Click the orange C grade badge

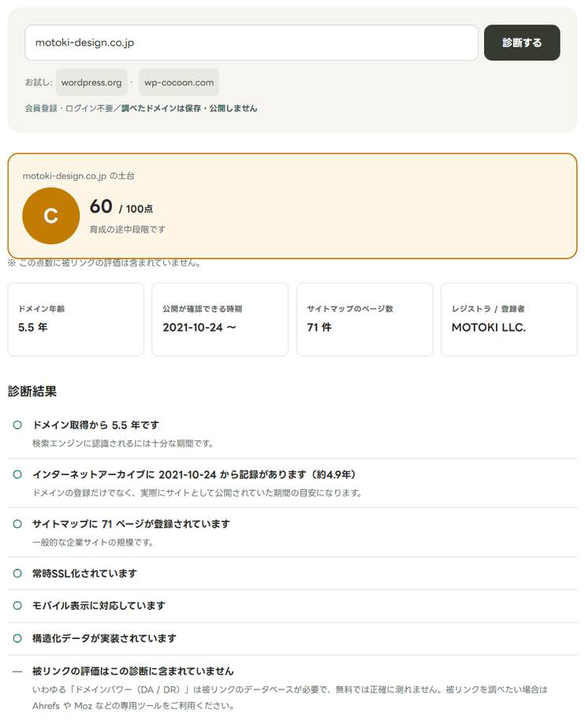click(x=51, y=216)
